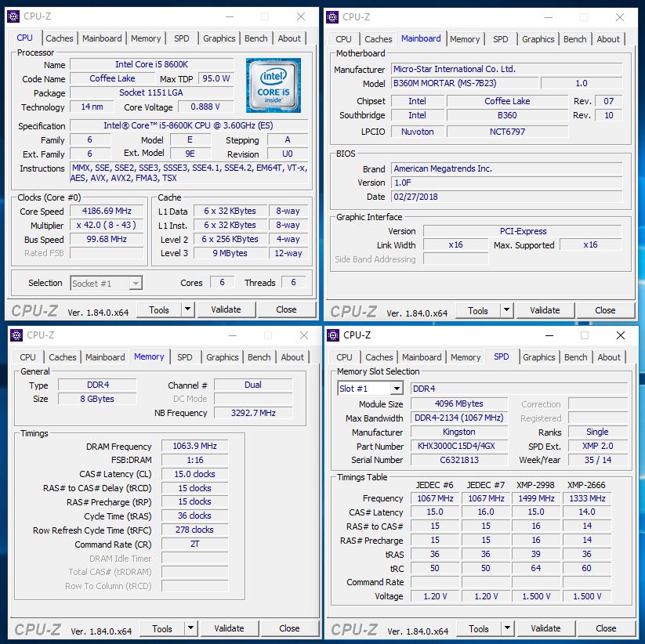Go to Mainboard tab in Memory window
Screen dimensions: 645x644
(x=105, y=357)
